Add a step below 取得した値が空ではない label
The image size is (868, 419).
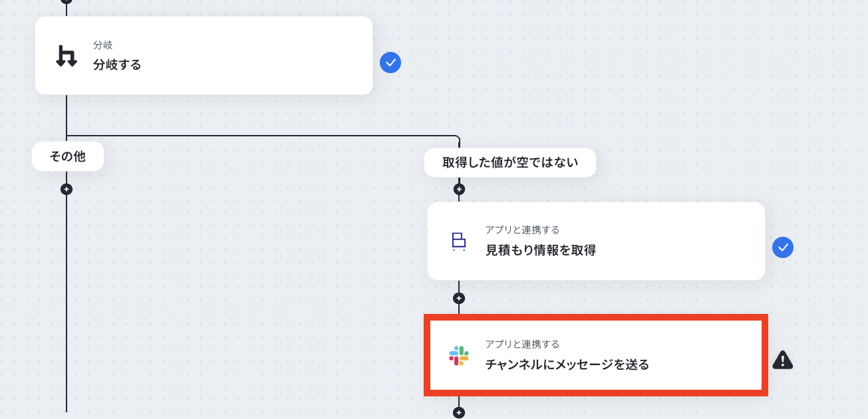(459, 189)
